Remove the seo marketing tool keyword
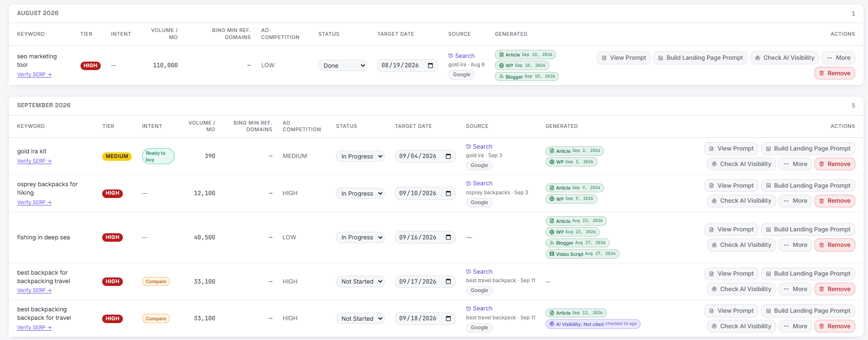This screenshot has height=340, width=868. (x=835, y=73)
